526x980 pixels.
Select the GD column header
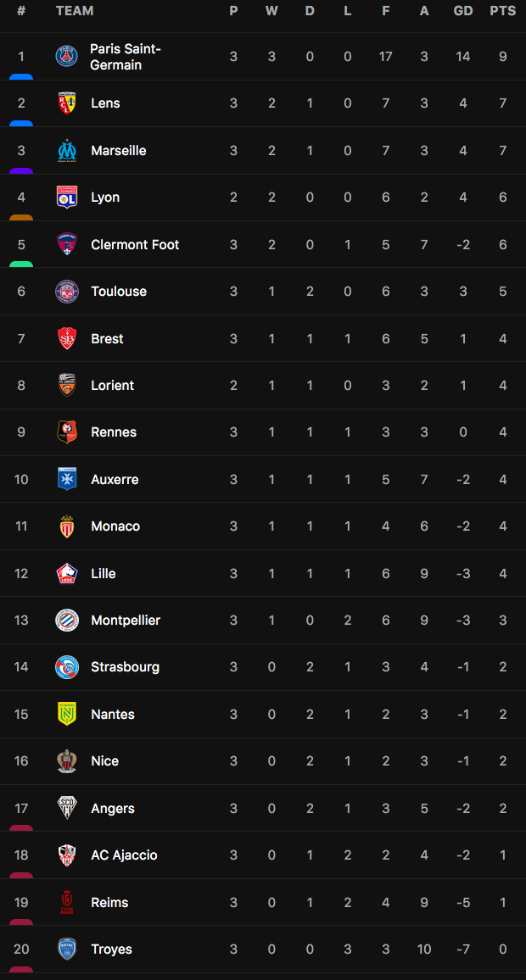[463, 11]
